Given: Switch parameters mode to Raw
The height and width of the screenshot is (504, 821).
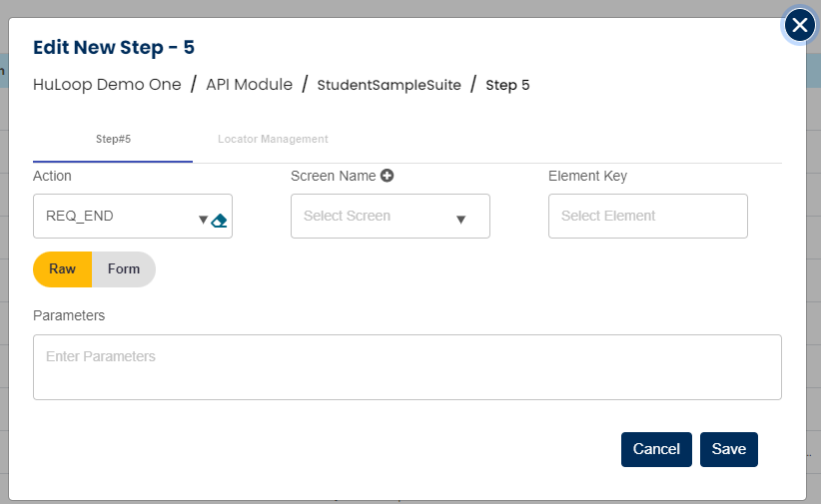Looking at the screenshot, I should pos(62,269).
